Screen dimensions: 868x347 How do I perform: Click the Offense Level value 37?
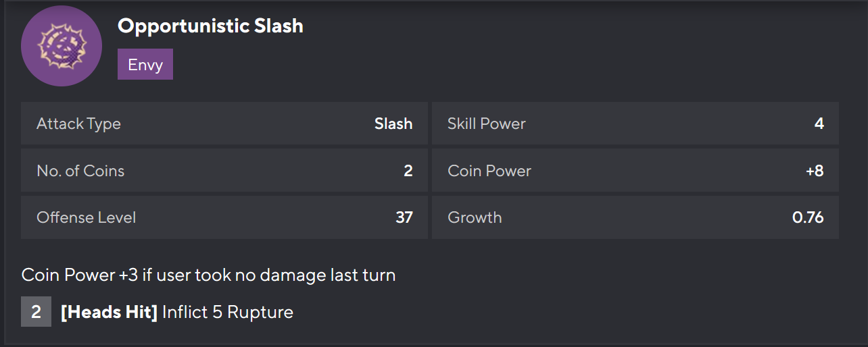(404, 217)
